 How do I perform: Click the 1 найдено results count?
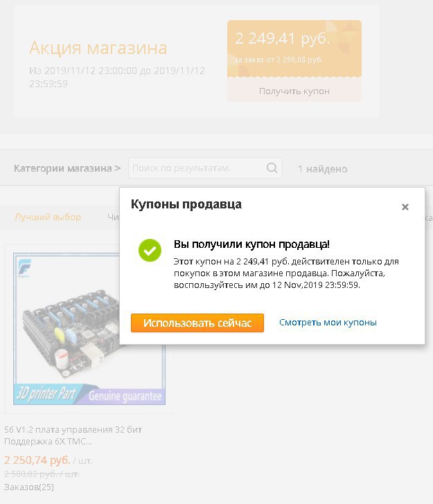pos(322,169)
